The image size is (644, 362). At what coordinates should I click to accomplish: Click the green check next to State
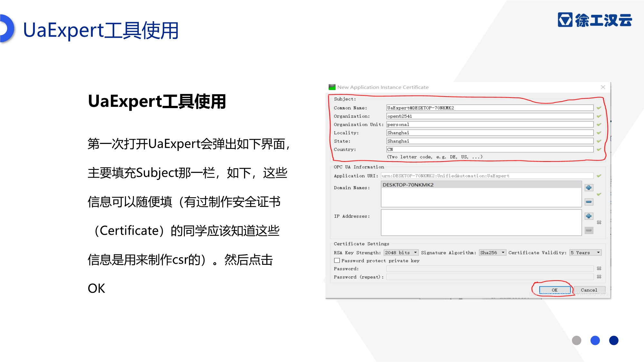[x=599, y=141]
